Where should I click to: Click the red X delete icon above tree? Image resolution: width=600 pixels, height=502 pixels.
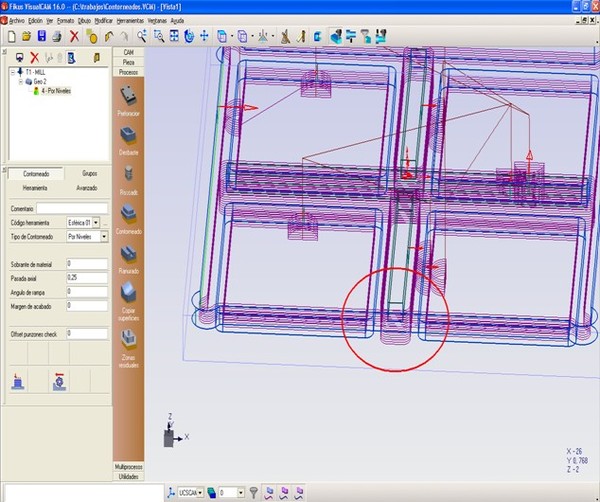pos(35,57)
